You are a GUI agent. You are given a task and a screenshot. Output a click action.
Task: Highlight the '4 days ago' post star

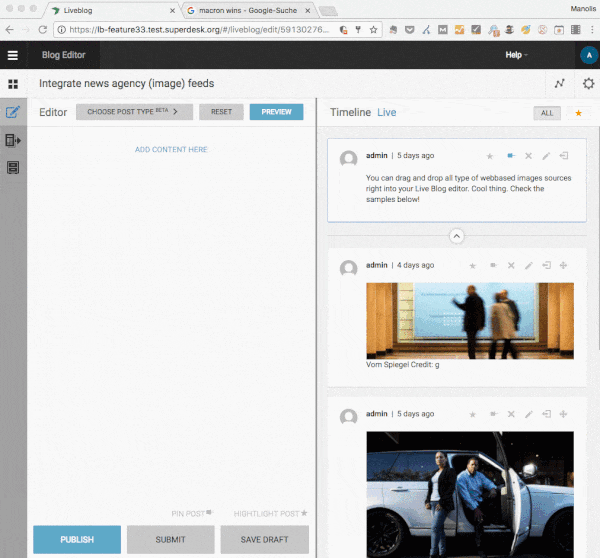click(473, 266)
